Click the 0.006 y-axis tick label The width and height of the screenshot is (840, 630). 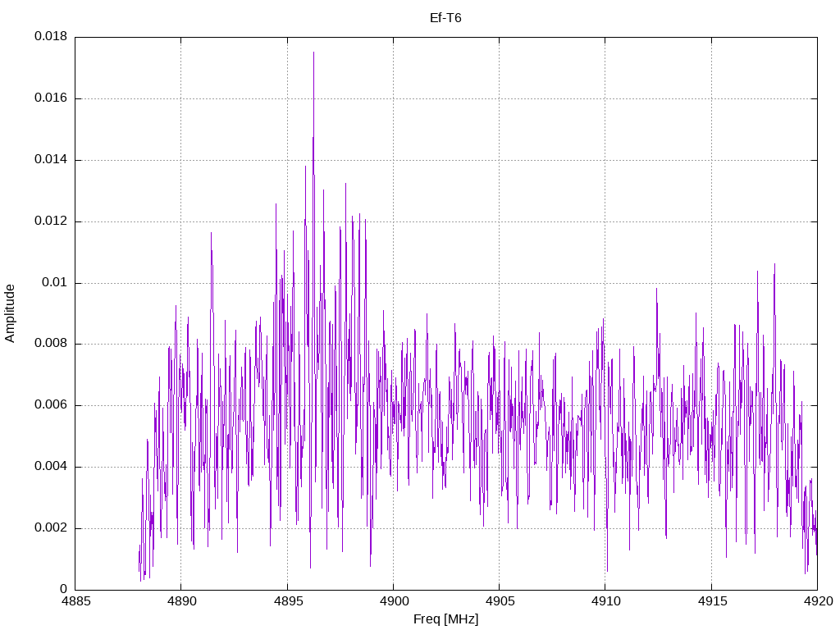pyautogui.click(x=51, y=405)
